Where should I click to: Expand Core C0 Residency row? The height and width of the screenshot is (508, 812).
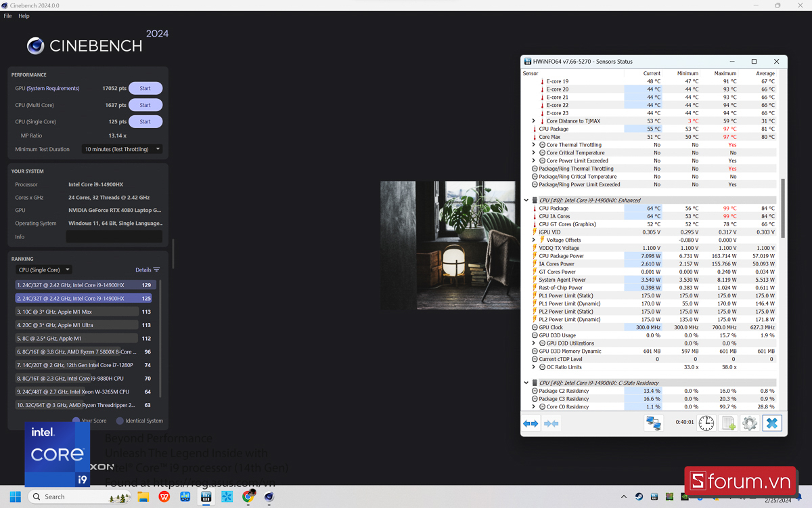(x=534, y=407)
